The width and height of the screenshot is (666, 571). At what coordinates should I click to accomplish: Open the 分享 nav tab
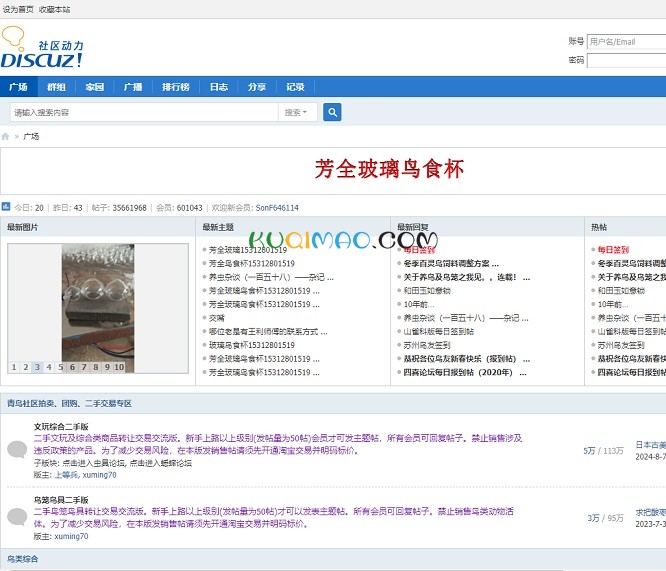click(257, 87)
